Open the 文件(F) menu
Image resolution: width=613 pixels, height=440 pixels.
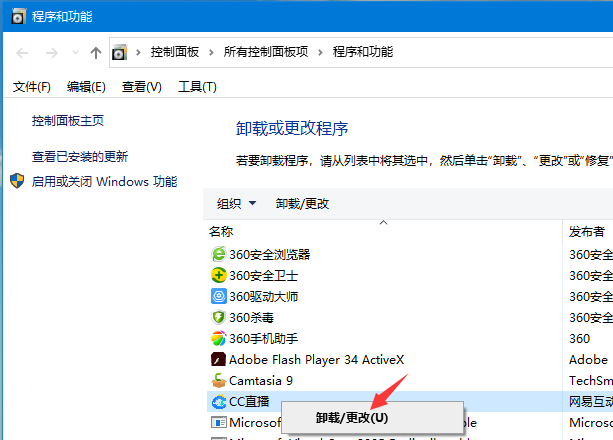coord(32,87)
